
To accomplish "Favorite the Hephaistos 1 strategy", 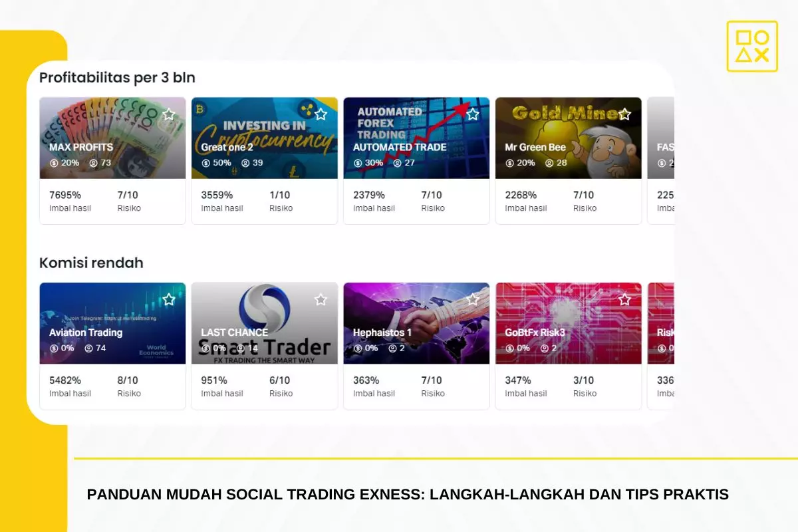I will [x=472, y=299].
